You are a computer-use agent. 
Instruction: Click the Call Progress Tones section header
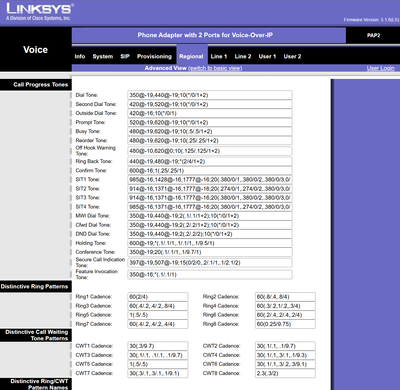point(40,85)
